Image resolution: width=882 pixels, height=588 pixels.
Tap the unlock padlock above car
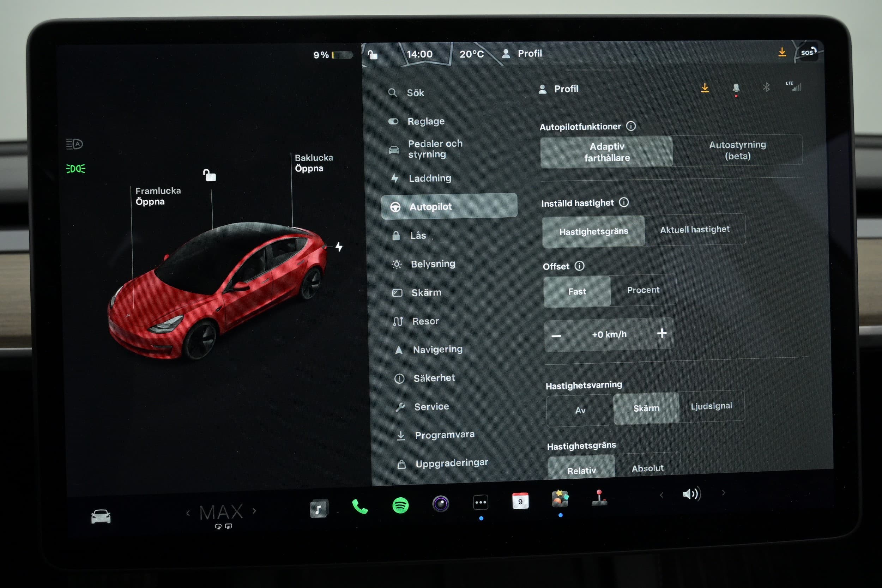click(209, 175)
